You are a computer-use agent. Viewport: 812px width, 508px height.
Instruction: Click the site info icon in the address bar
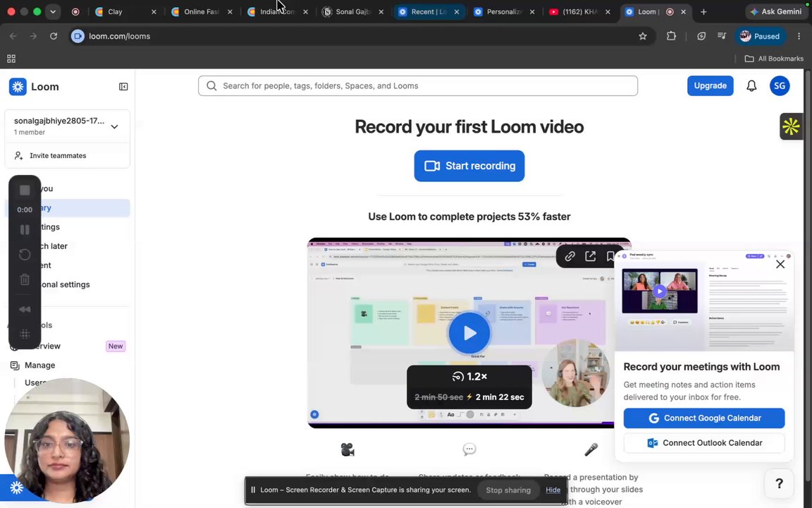78,36
